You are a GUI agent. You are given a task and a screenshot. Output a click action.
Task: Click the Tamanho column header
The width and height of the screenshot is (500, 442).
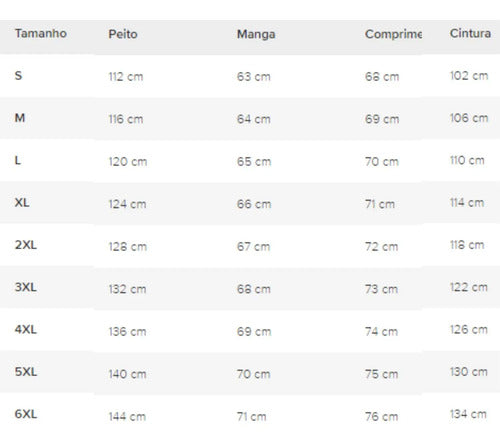pyautogui.click(x=41, y=33)
